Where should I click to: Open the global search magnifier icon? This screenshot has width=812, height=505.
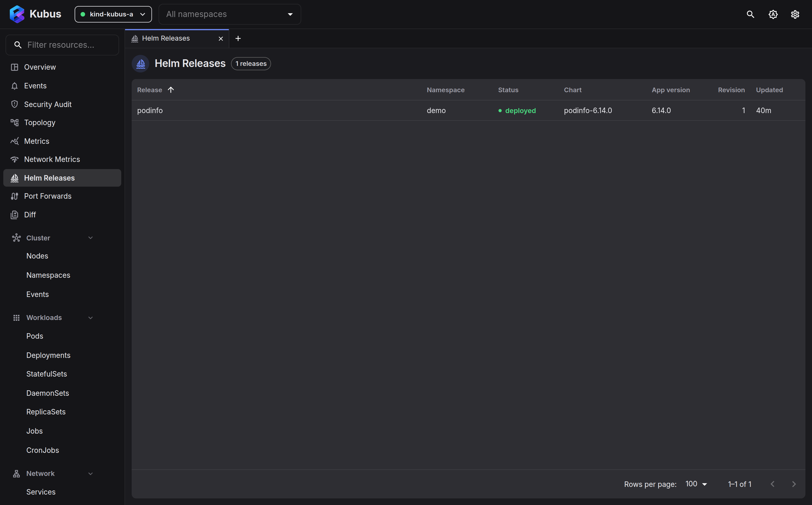[750, 14]
